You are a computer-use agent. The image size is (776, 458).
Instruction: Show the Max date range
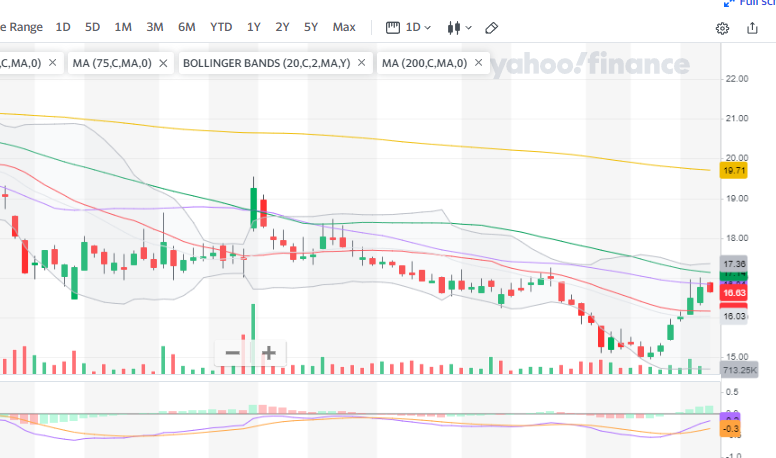[x=344, y=27]
